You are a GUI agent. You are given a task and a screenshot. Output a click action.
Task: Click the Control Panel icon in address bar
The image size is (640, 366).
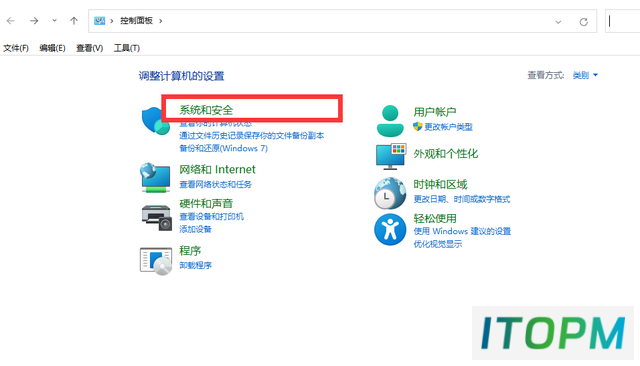(99, 20)
